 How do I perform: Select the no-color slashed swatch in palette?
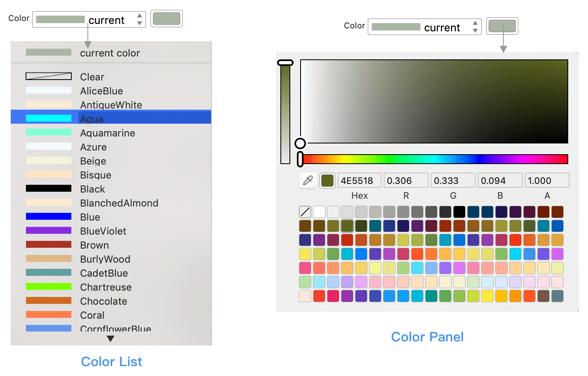pos(305,212)
